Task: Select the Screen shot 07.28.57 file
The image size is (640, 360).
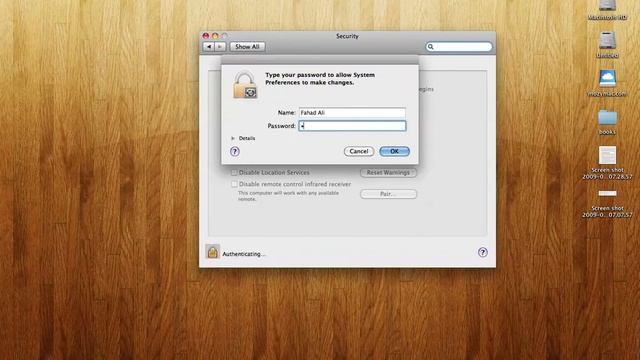Action: tap(607, 156)
